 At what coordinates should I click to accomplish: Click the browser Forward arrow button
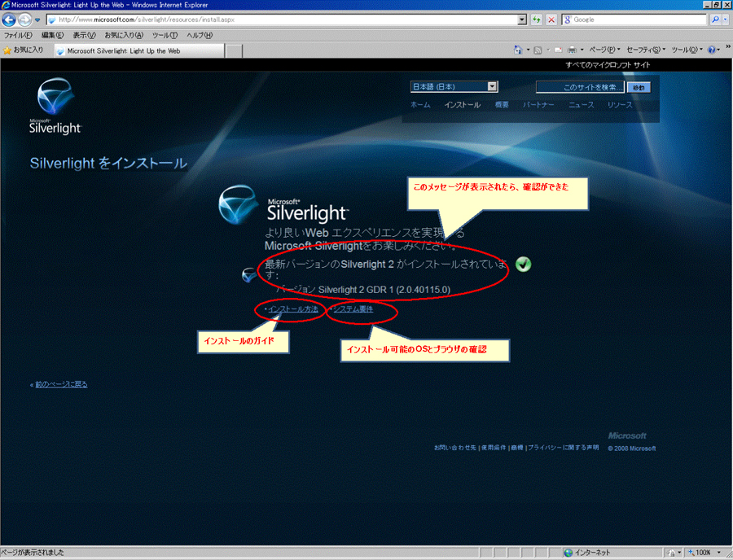(x=24, y=20)
